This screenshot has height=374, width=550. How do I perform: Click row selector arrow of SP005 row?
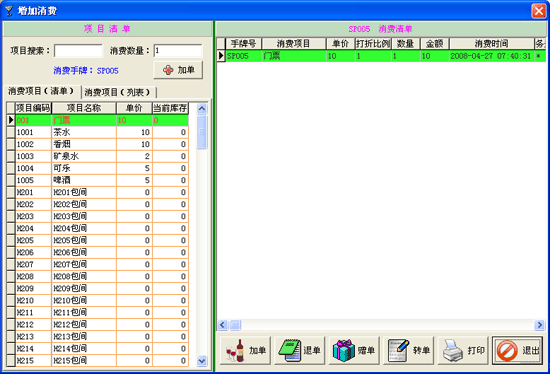pos(221,56)
